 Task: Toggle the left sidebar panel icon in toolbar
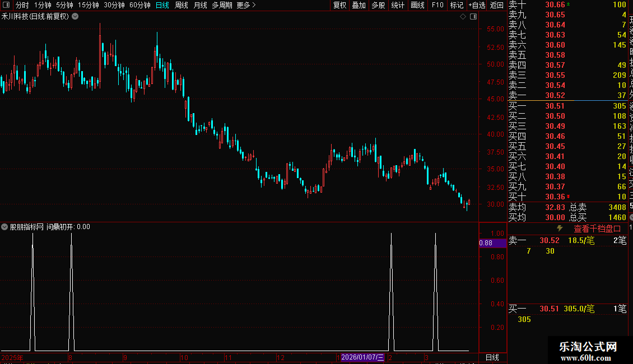6,5
